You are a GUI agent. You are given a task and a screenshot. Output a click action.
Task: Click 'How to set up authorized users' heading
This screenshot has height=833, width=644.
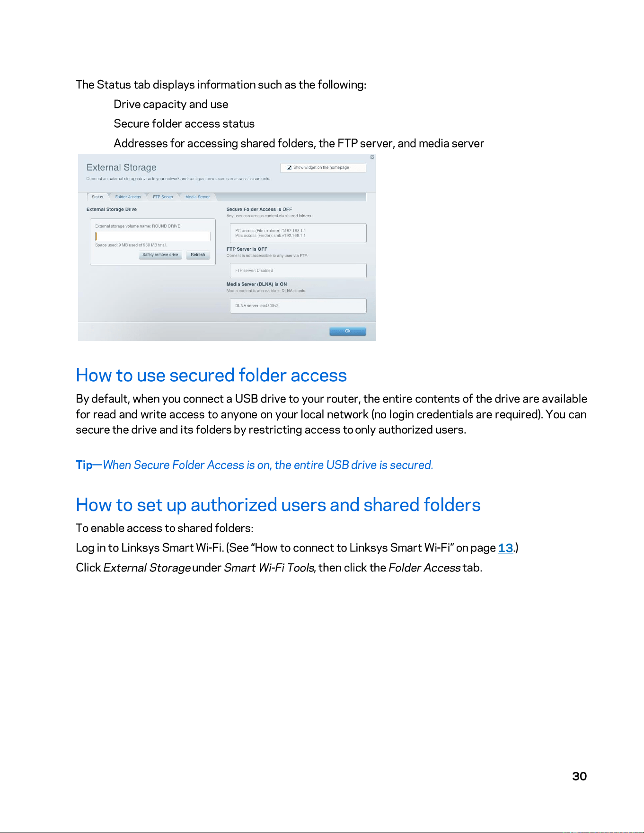pyautogui.click(x=278, y=505)
